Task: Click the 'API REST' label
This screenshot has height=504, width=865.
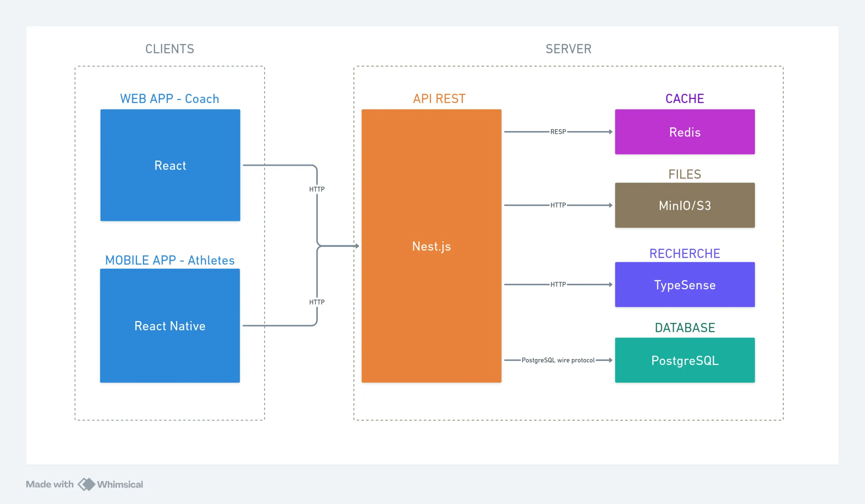Action: pos(439,99)
